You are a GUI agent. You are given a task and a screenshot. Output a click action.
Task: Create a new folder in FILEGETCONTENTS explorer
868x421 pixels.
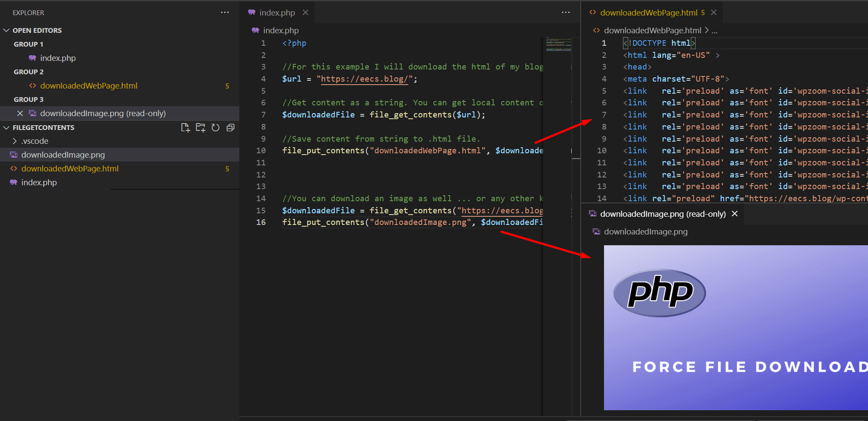tap(200, 127)
